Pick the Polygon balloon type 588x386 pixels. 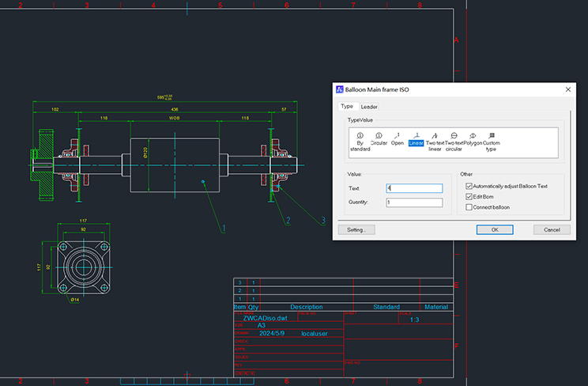pos(473,140)
